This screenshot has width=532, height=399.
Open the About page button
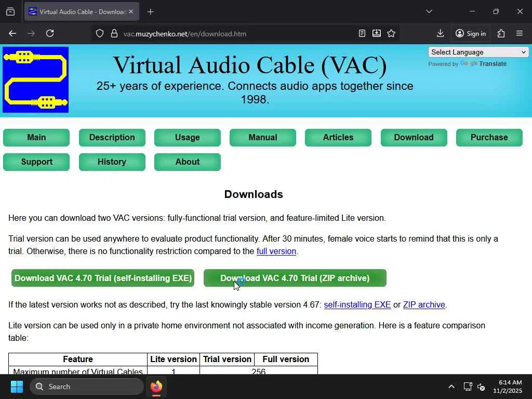(x=187, y=162)
